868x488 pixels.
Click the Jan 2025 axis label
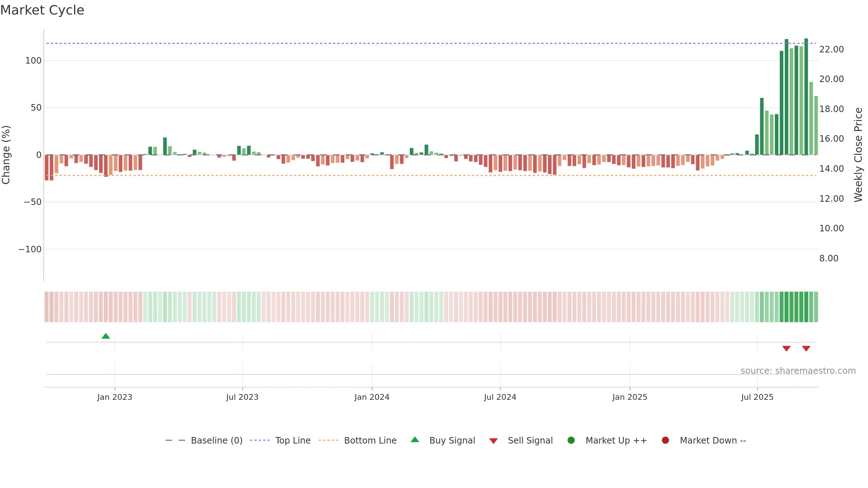coord(630,397)
